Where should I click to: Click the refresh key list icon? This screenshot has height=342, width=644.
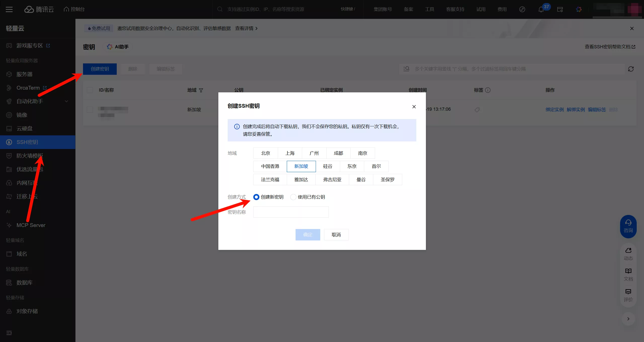631,69
